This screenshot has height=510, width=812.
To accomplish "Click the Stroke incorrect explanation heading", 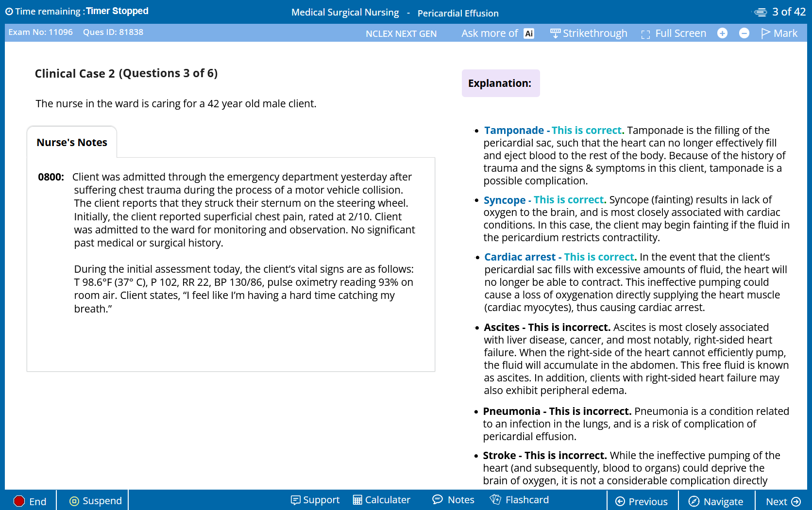I will pos(545,456).
